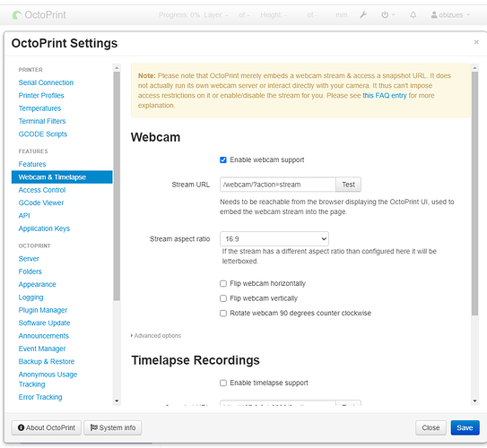Test the Stream URL
This screenshot has width=487, height=448.
tap(348, 185)
